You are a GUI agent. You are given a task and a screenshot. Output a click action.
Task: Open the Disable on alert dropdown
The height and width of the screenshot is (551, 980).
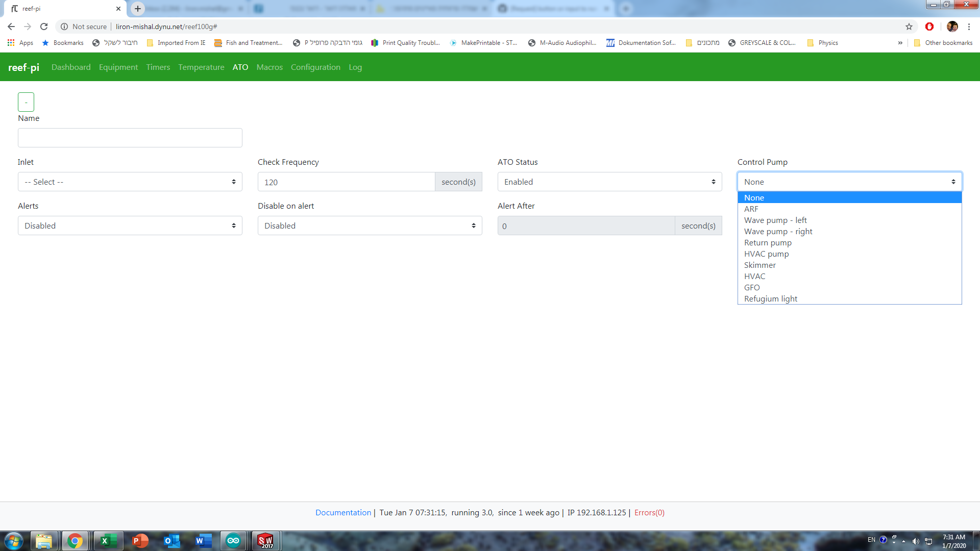(370, 226)
